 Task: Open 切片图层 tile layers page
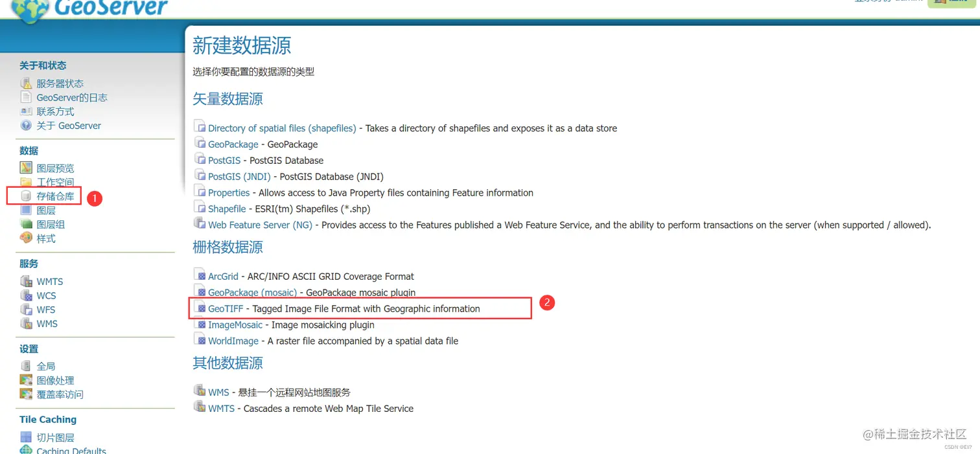pyautogui.click(x=55, y=438)
